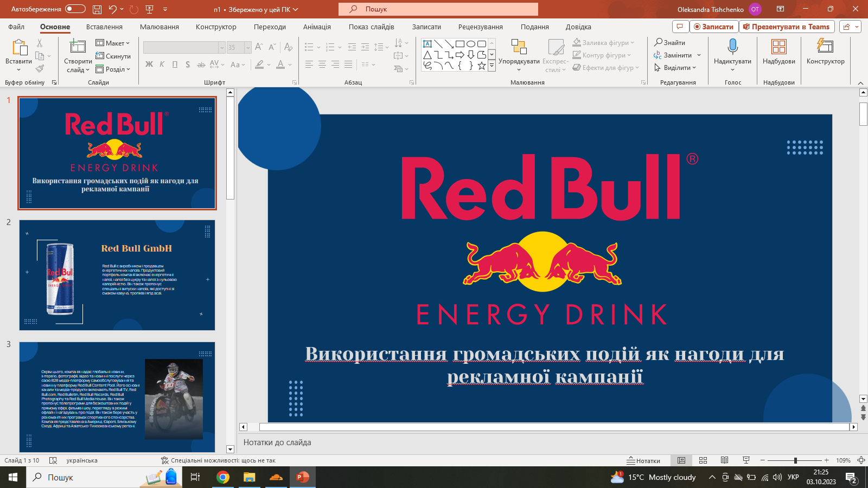Decrease the font size
The width and height of the screenshot is (868, 488).
(272, 47)
